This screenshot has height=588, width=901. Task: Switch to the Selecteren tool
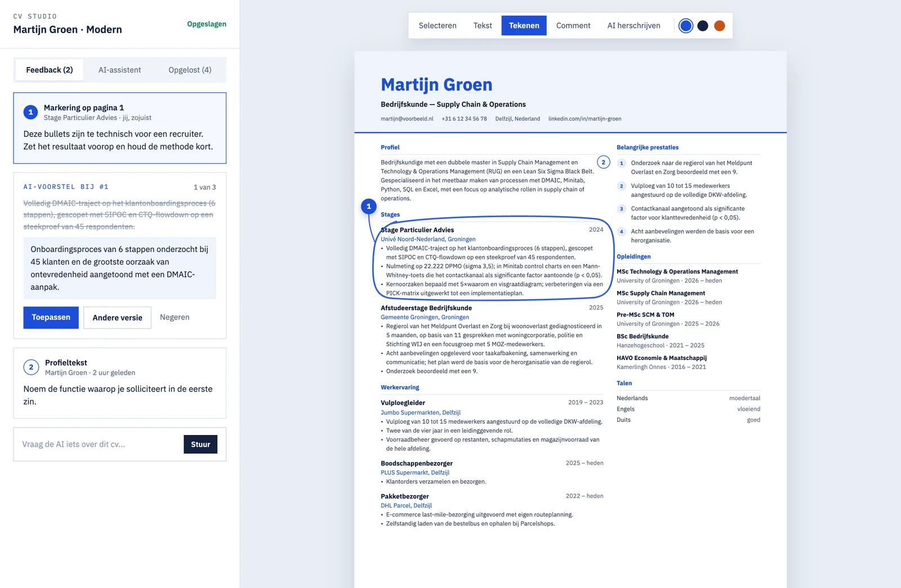(438, 26)
